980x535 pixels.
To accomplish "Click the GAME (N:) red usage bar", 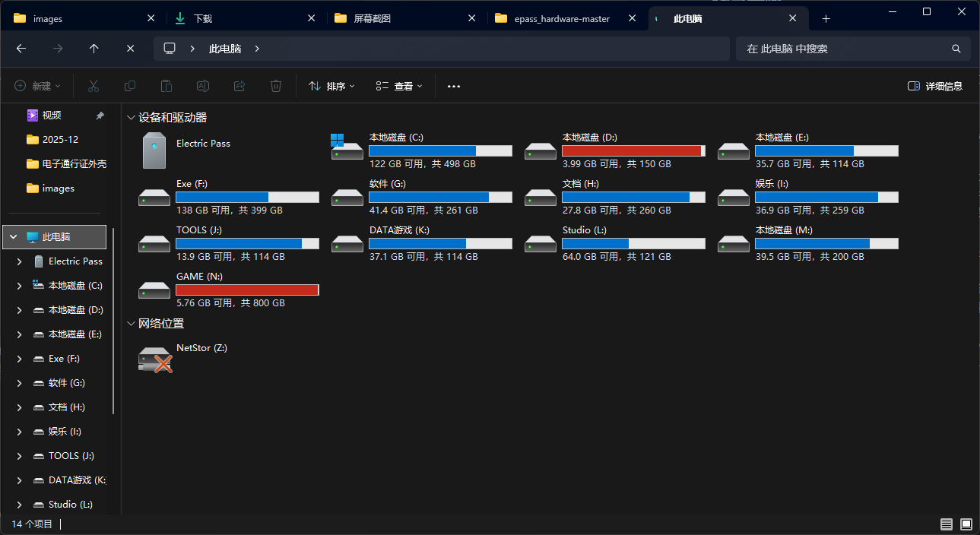I will pyautogui.click(x=247, y=290).
